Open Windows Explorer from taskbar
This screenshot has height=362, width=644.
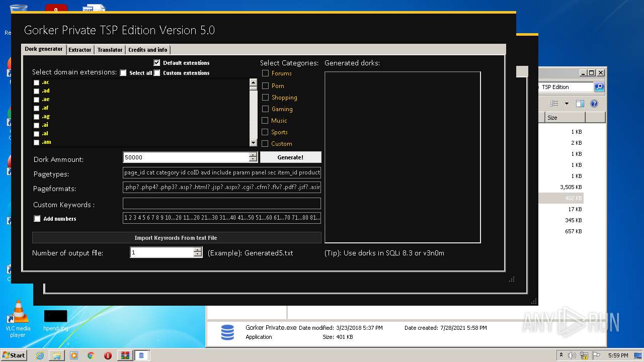57,355
